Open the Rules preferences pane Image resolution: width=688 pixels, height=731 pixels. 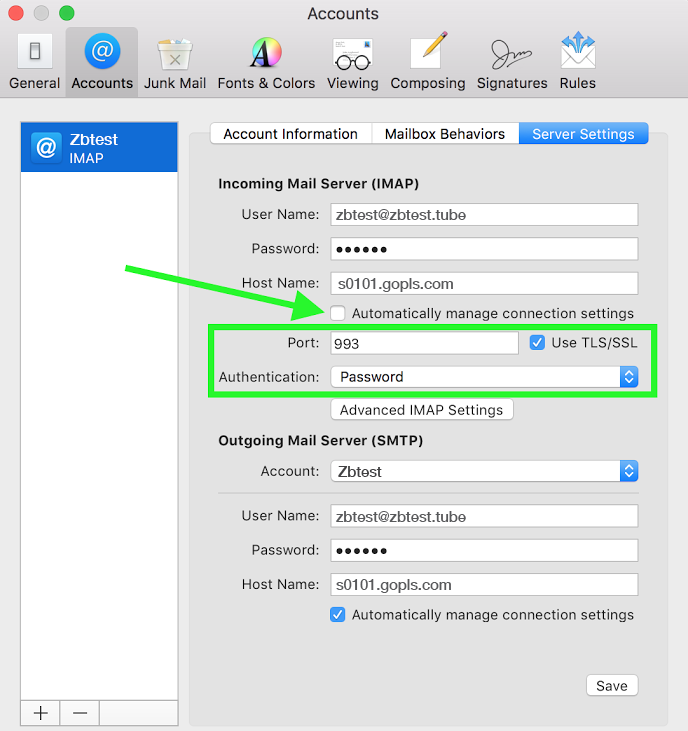coord(578,62)
